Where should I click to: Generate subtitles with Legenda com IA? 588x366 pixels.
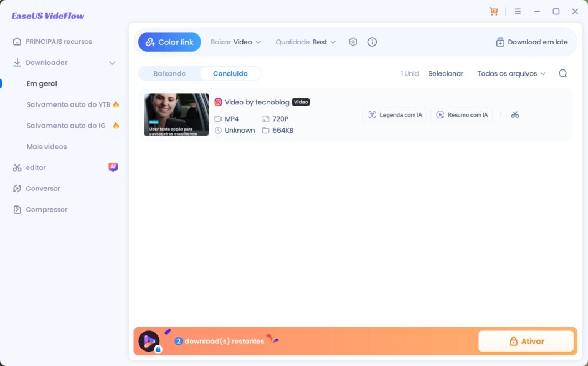click(x=394, y=114)
